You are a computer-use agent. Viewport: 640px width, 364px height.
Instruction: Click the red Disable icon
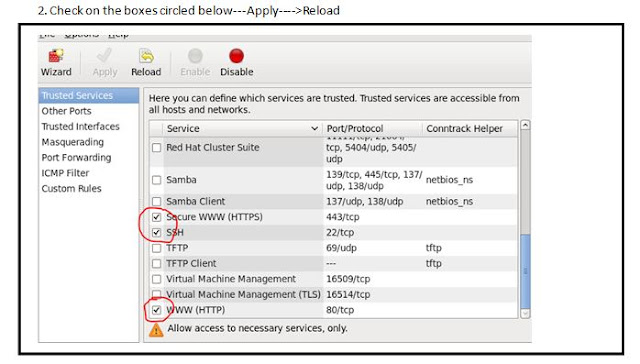[x=236, y=56]
